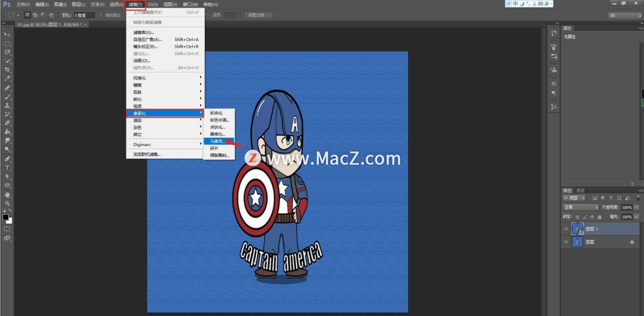Screen dimensions: 644x316
Task: Select the Eyedropper tool
Action: (x=7, y=78)
